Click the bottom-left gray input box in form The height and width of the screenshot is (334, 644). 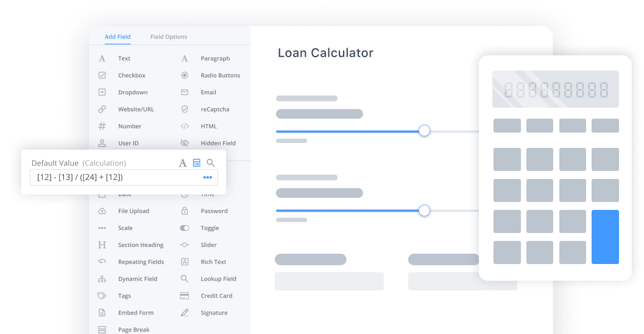tap(329, 281)
